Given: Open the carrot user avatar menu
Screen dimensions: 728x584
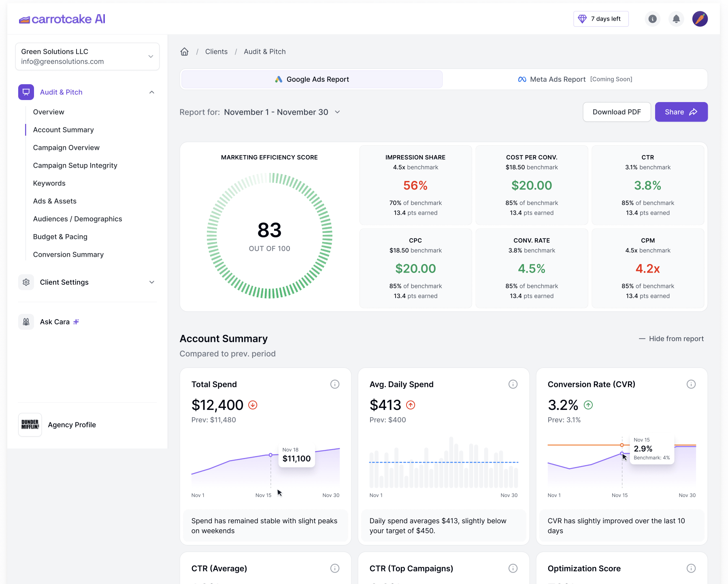Looking at the screenshot, I should [x=700, y=19].
